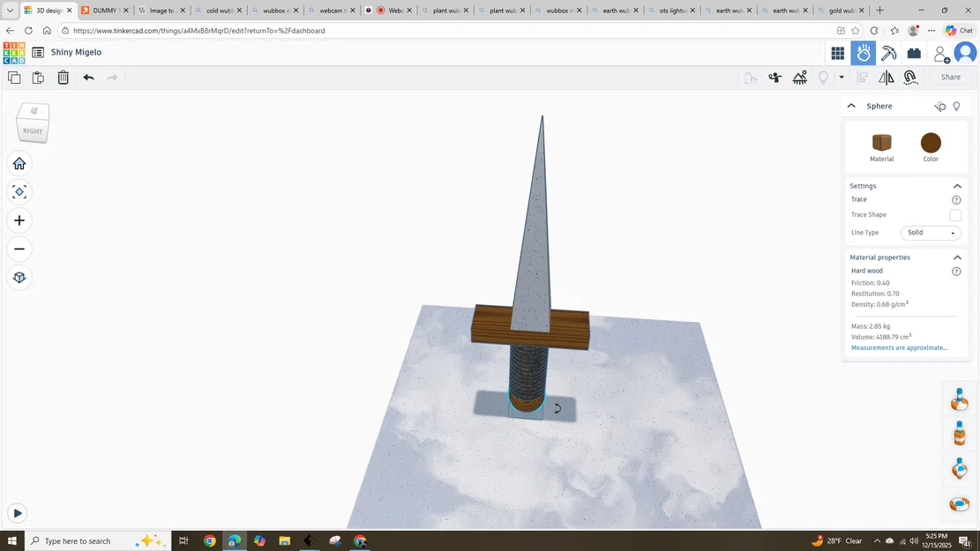
Task: Click the magnet snap icon
Action: (910, 78)
